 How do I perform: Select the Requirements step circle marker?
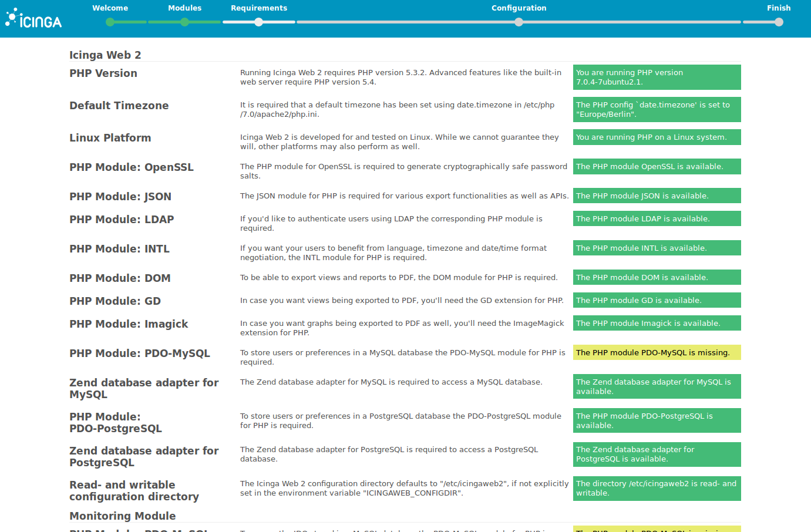point(258,22)
